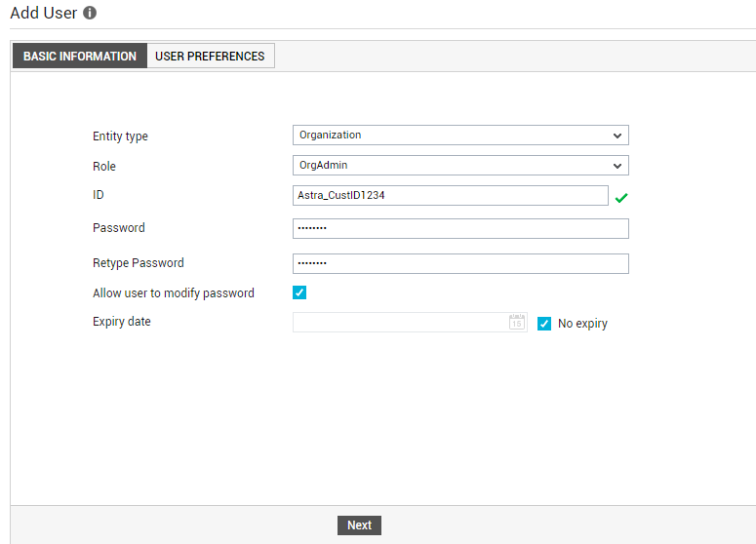Image resolution: width=756 pixels, height=544 pixels.
Task: Click the green checkmark next to ID
Action: click(621, 198)
